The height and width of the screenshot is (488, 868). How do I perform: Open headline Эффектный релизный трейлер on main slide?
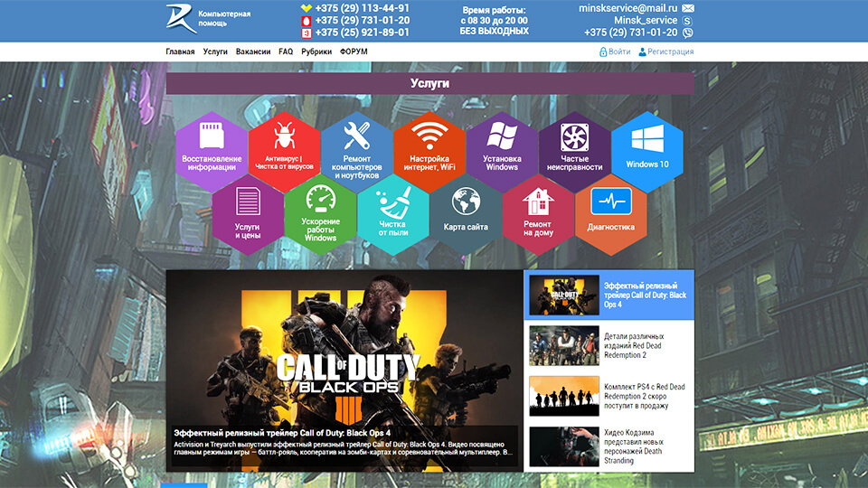point(282,433)
